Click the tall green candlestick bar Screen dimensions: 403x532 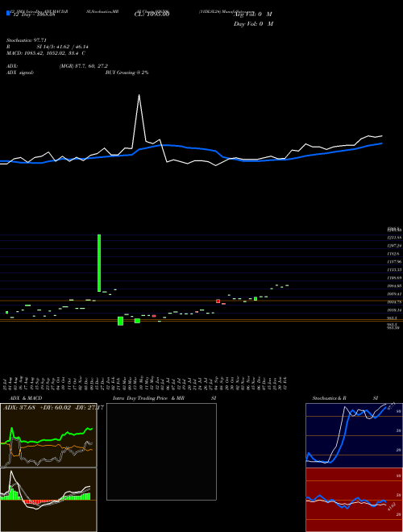pos(99,263)
